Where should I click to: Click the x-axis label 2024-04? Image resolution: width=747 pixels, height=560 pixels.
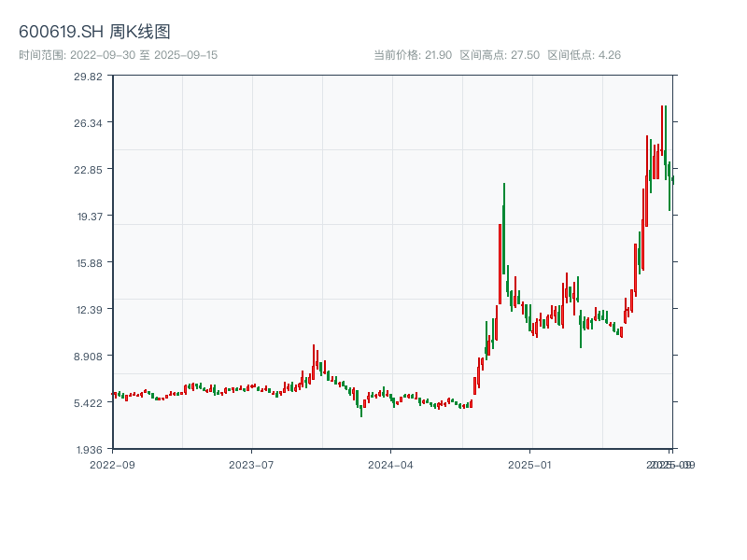pyautogui.click(x=390, y=465)
